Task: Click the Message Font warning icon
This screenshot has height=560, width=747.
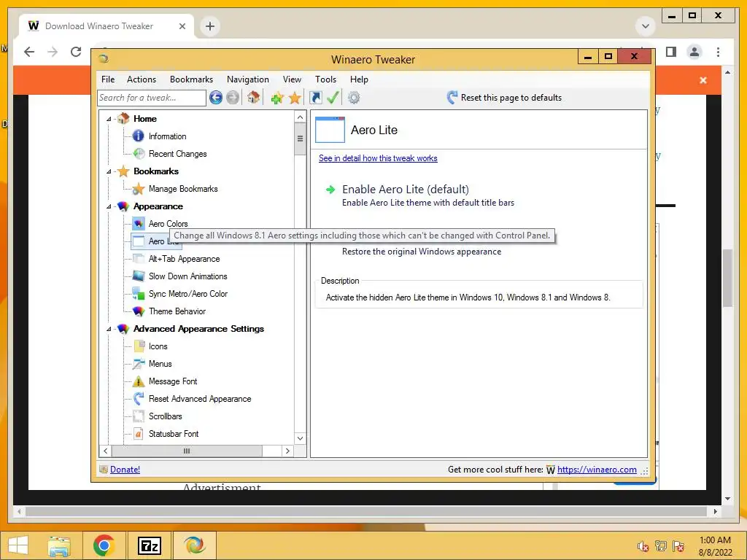Action: tap(139, 381)
